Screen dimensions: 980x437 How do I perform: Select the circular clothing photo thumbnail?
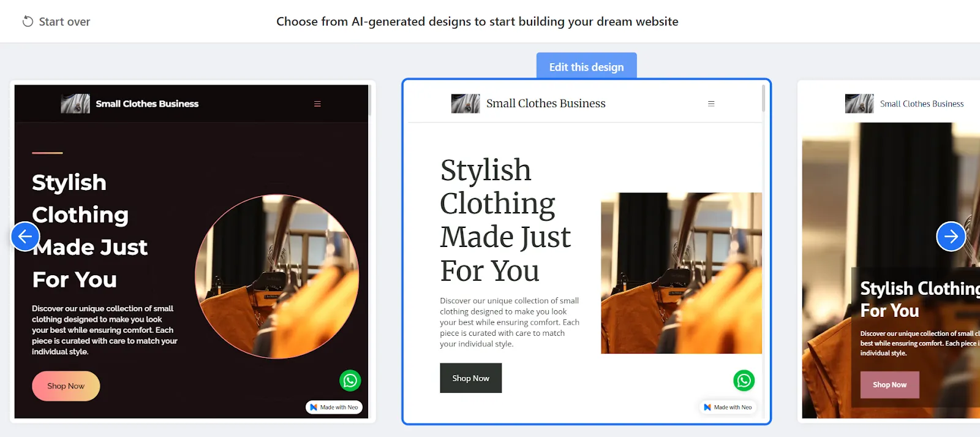tap(277, 276)
